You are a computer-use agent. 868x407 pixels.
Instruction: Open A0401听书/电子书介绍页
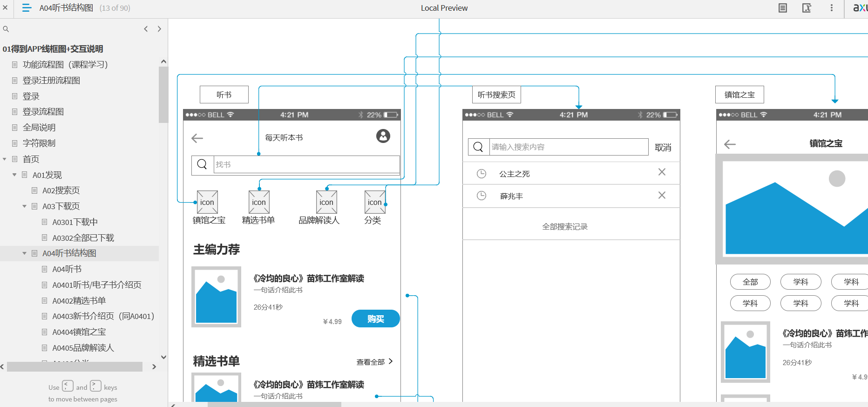pyautogui.click(x=97, y=285)
